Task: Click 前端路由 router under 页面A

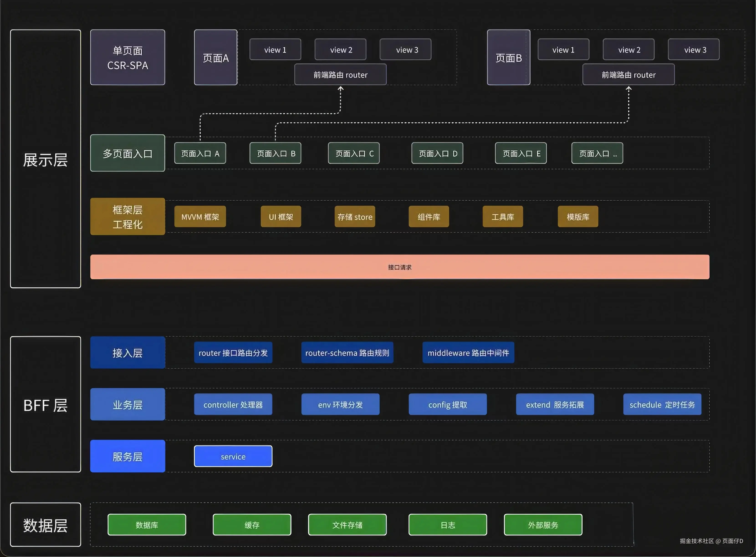Action: [340, 75]
